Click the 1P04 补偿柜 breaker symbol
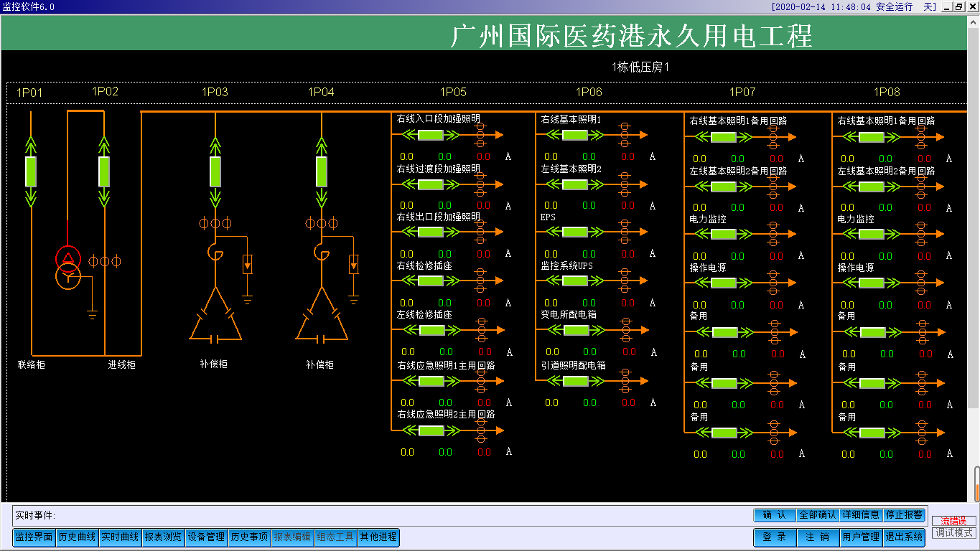Screen dimensions: 980x551 click(x=322, y=171)
